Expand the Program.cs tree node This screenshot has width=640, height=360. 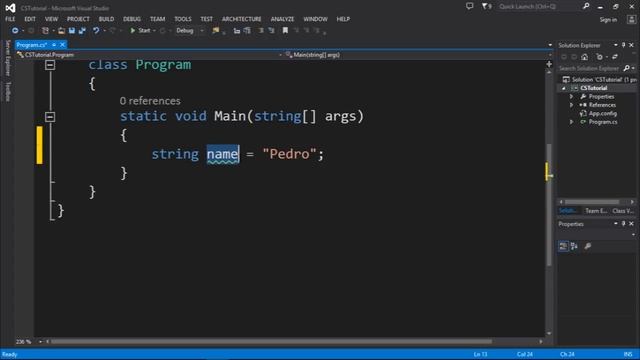point(571,122)
